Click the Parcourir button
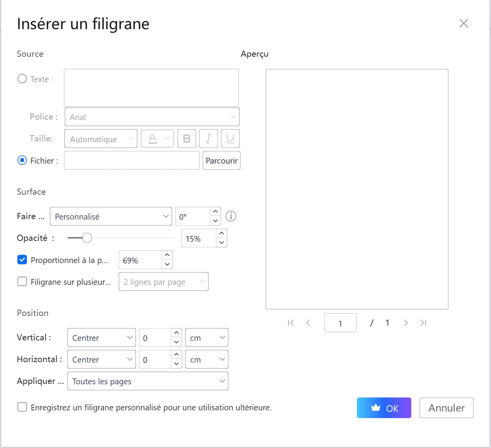Screen dimensions: 491x448 click(221, 160)
